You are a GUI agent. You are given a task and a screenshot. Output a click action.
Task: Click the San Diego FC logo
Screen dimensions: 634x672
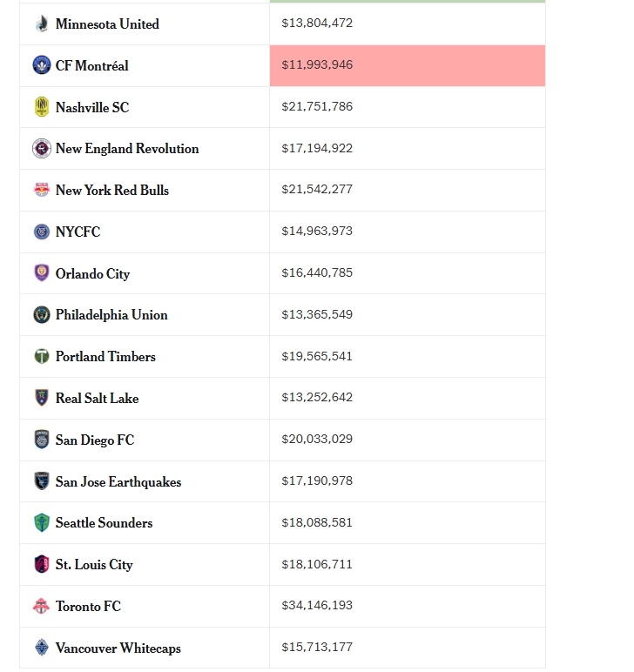pyautogui.click(x=42, y=440)
